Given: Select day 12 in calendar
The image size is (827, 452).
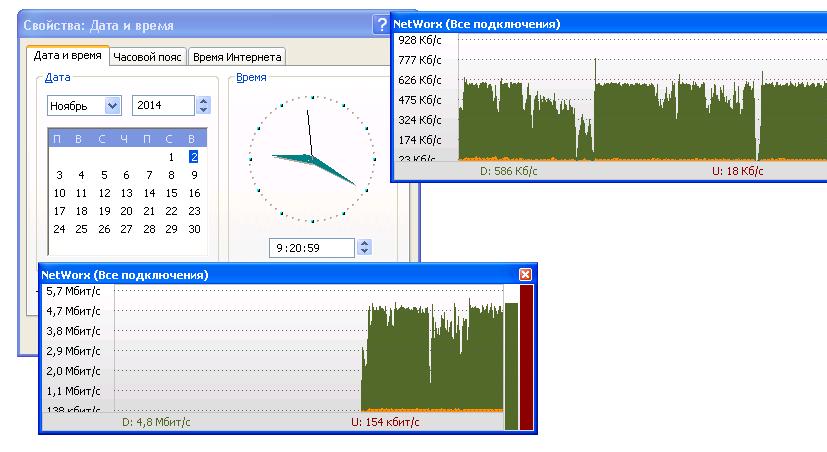Looking at the screenshot, I should pos(104,193).
